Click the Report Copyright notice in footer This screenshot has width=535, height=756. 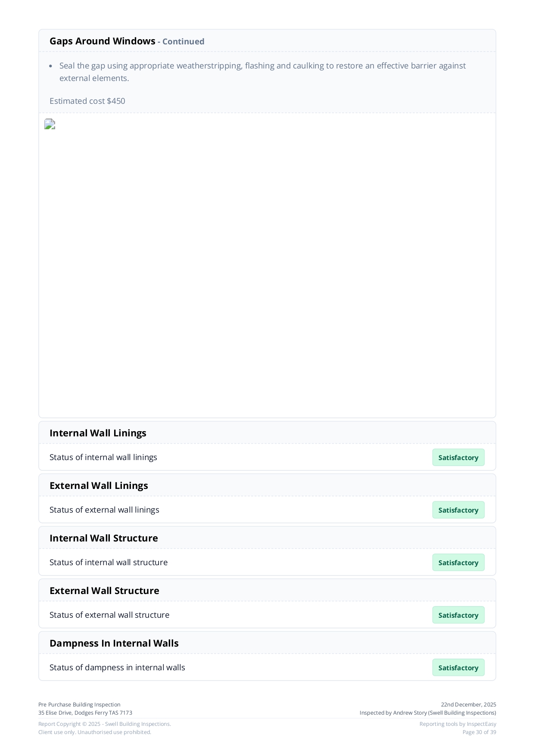(x=105, y=724)
